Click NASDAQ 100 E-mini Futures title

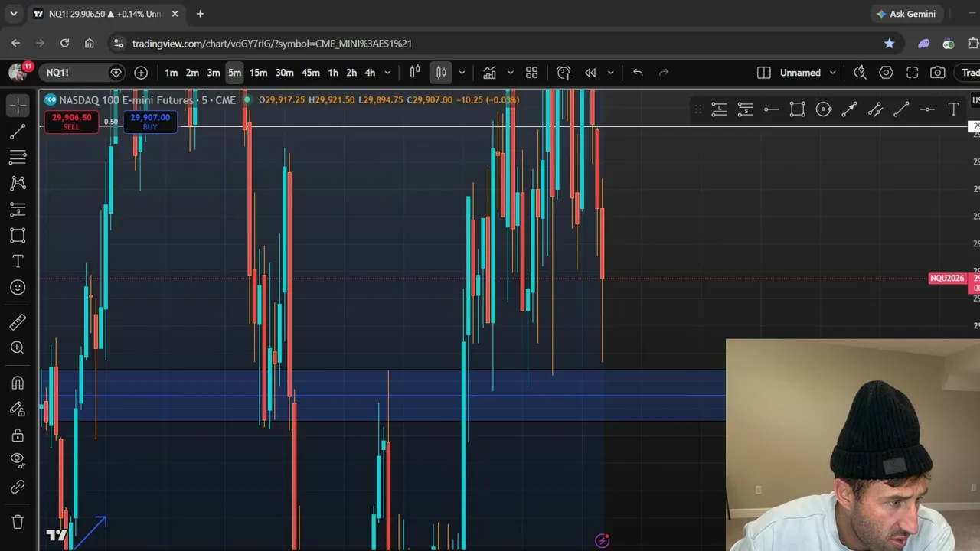point(148,99)
